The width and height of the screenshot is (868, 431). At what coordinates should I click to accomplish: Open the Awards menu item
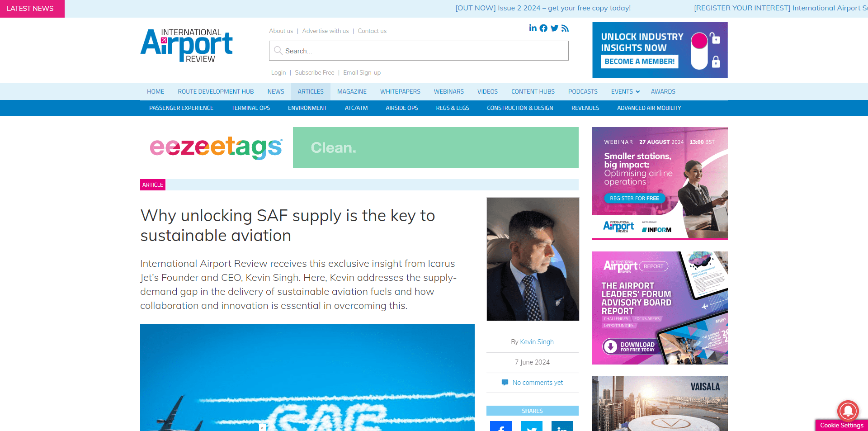663,91
